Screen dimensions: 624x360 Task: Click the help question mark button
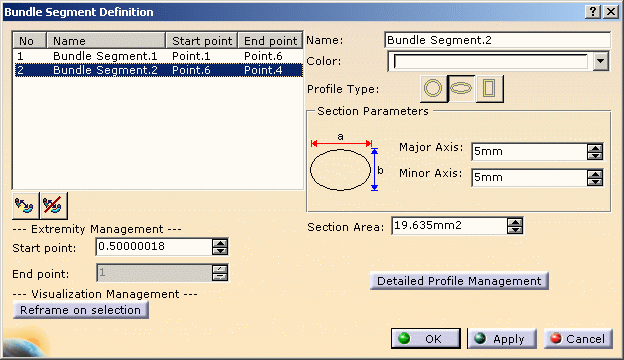click(x=593, y=12)
